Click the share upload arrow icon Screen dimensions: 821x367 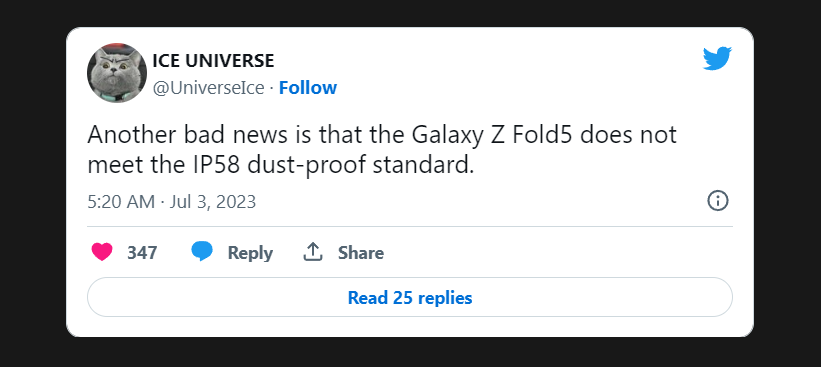coord(313,252)
